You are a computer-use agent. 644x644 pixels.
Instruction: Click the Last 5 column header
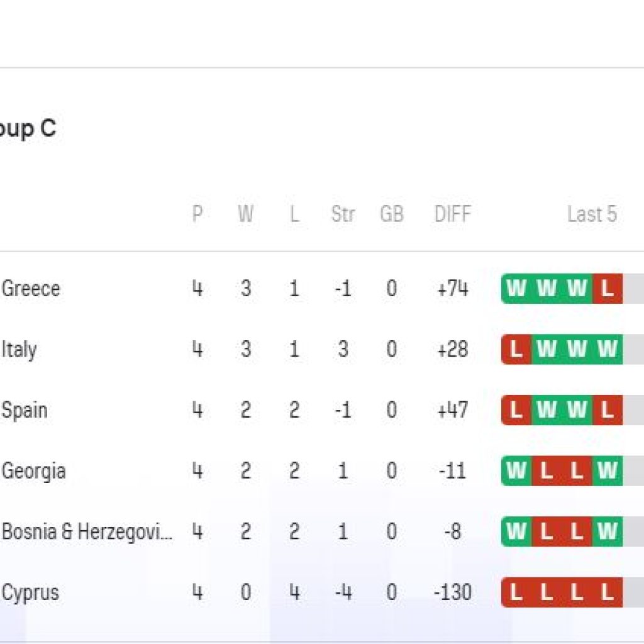(592, 214)
